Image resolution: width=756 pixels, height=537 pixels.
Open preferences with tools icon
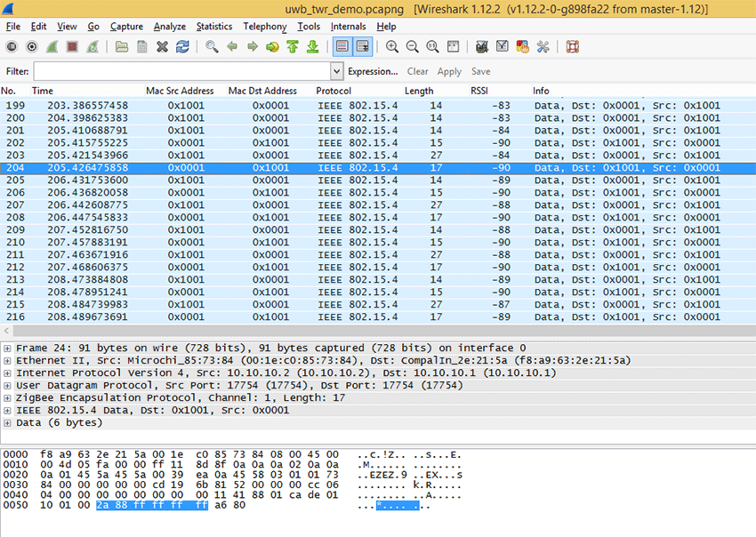click(x=543, y=47)
